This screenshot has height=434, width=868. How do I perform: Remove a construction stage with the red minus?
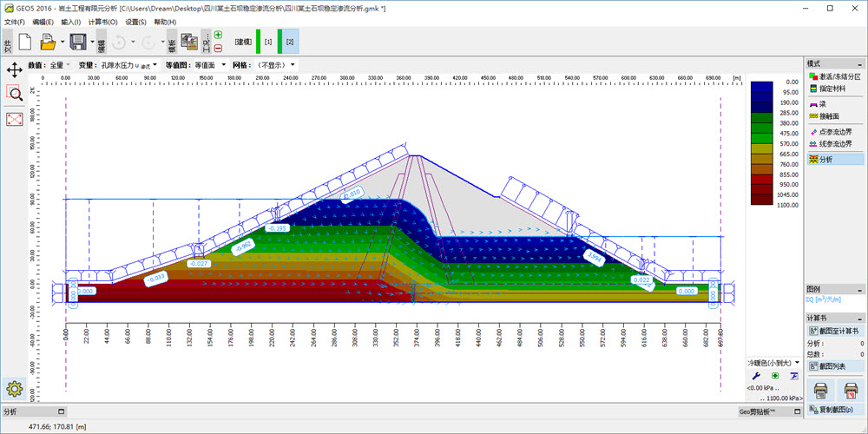(218, 48)
